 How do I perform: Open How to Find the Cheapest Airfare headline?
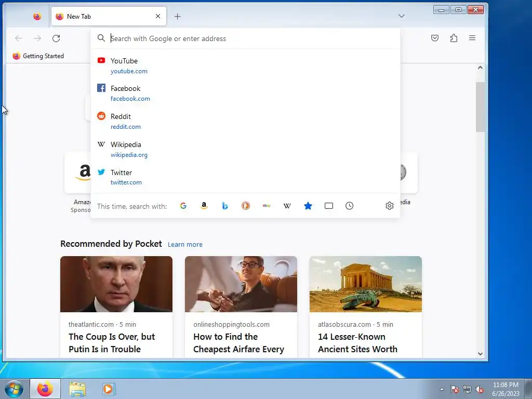pyautogui.click(x=238, y=343)
